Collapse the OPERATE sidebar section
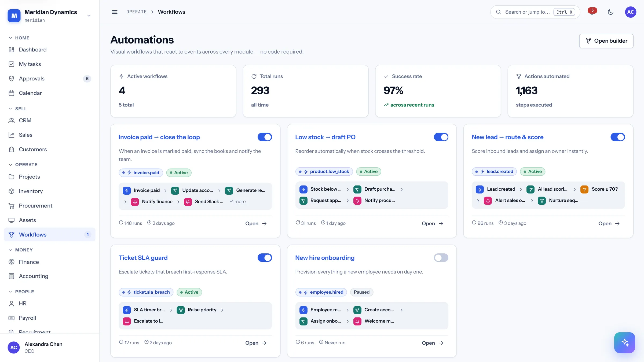The image size is (644, 362). (x=23, y=165)
